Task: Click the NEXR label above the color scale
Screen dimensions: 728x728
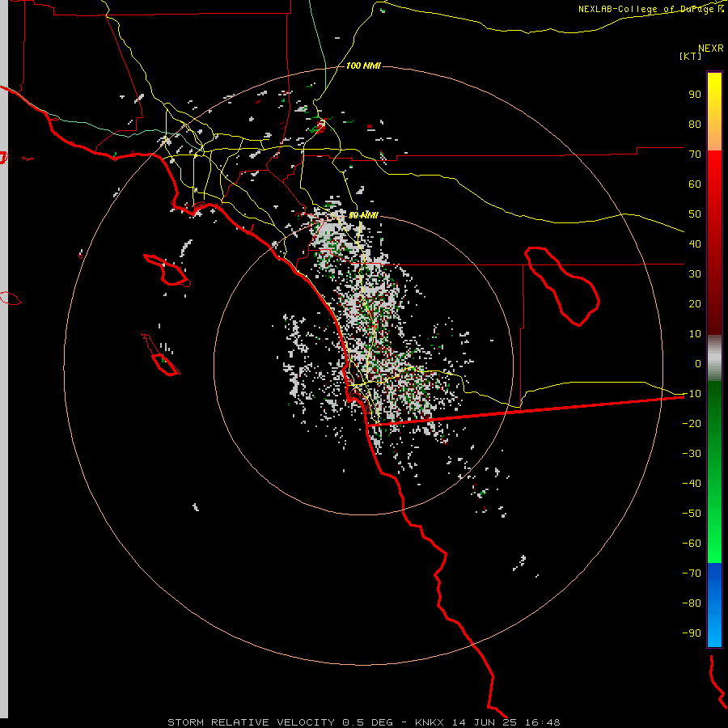Action: pos(711,49)
